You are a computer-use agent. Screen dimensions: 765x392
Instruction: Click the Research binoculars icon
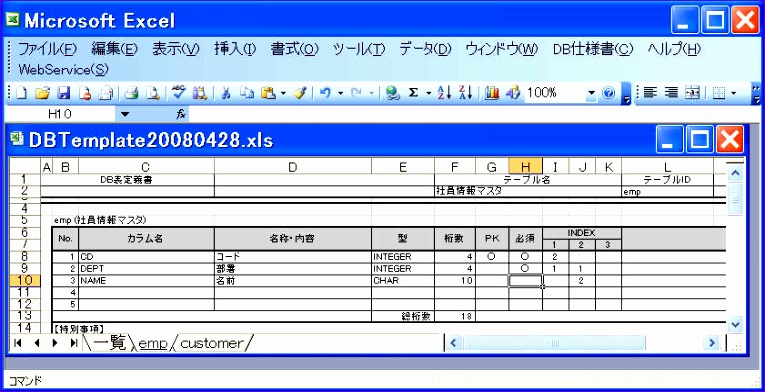click(200, 93)
